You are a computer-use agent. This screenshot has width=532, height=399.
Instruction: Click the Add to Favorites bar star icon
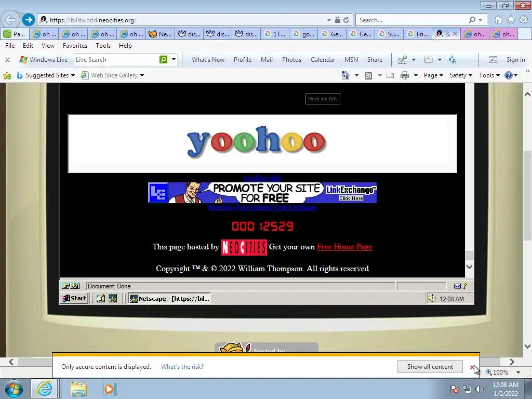pyautogui.click(x=7, y=75)
